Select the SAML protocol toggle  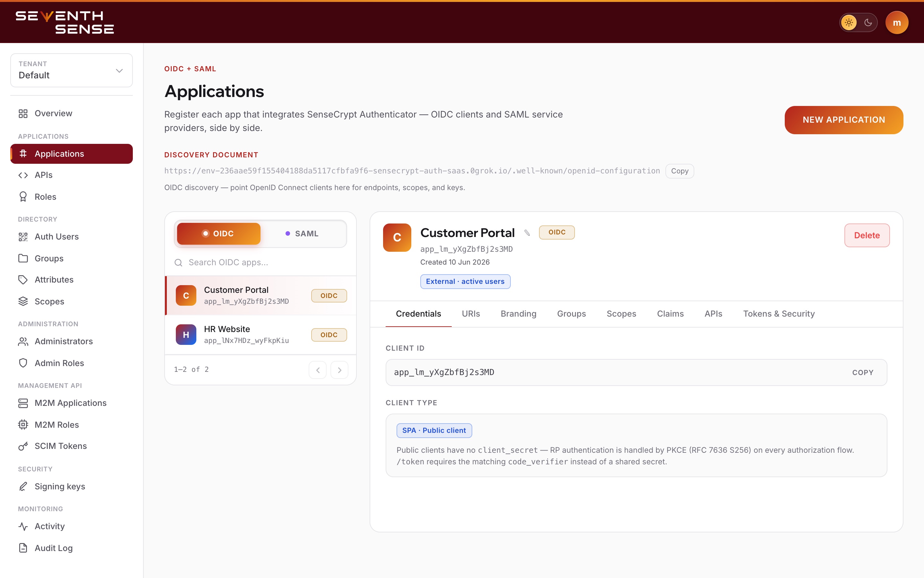click(x=303, y=233)
